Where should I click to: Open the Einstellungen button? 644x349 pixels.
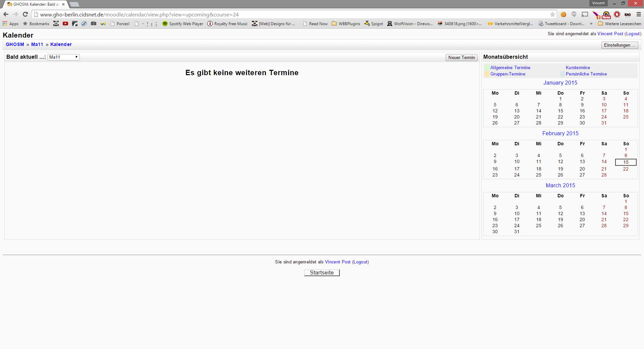pyautogui.click(x=619, y=45)
